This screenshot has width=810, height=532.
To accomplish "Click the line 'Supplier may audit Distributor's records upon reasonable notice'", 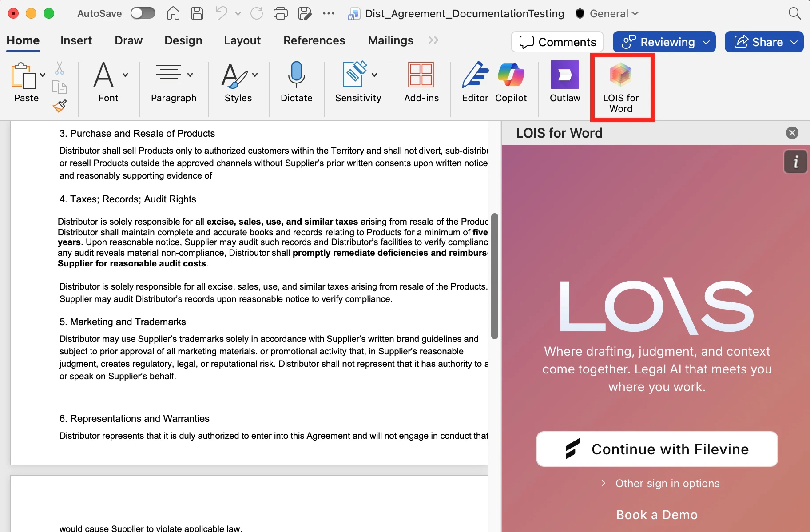I will pyautogui.click(x=226, y=299).
